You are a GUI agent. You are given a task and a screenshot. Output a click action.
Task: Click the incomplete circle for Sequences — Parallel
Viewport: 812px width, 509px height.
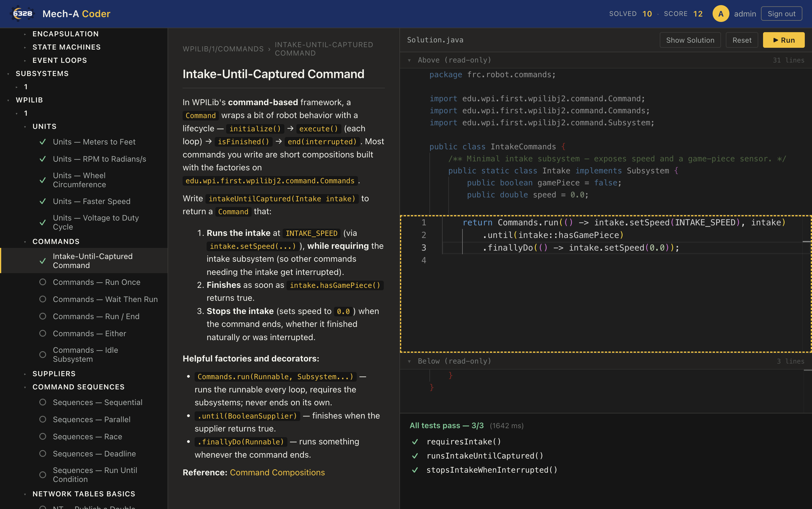pos(43,419)
